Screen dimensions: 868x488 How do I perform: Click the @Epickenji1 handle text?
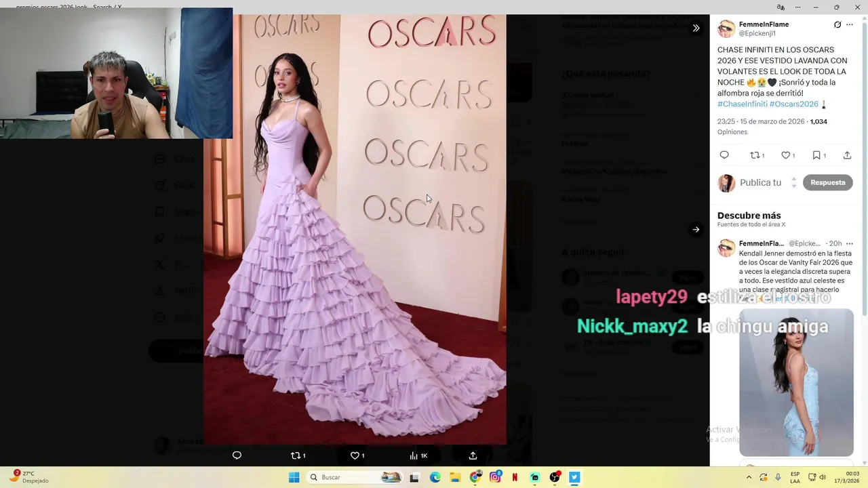757,33
